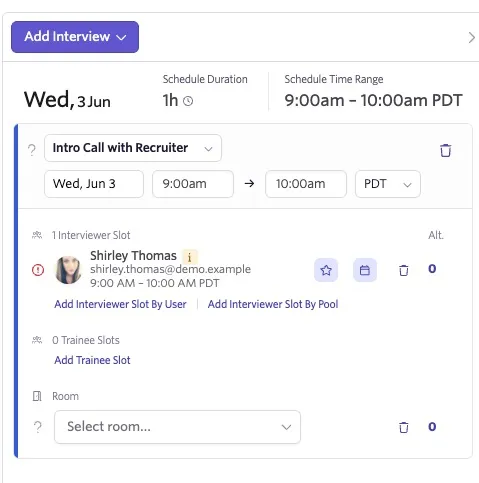Screen dimensions: 479x483
Task: Click the Wed, Jun 3 date field
Action: pyautogui.click(x=94, y=184)
